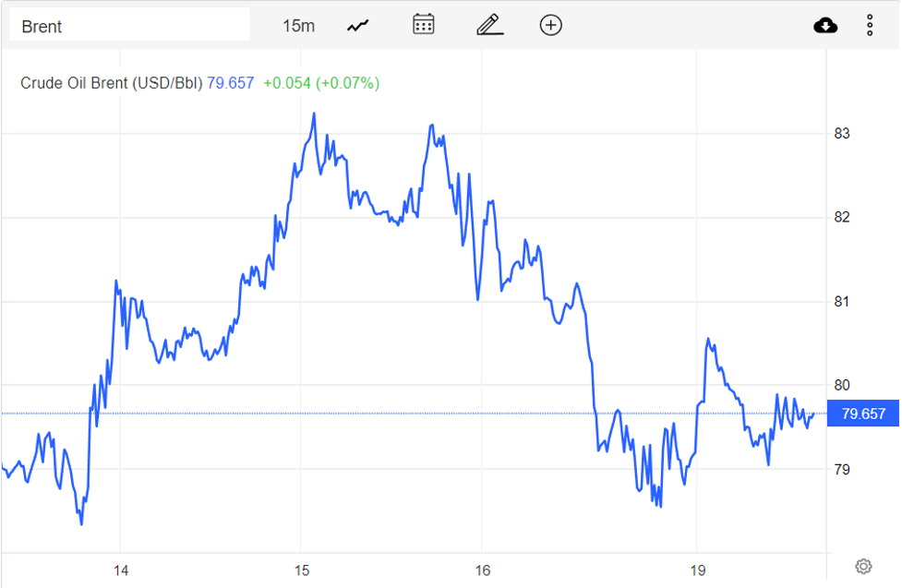Click the 83 price axis label
This screenshot has width=902, height=588.
pos(842,134)
